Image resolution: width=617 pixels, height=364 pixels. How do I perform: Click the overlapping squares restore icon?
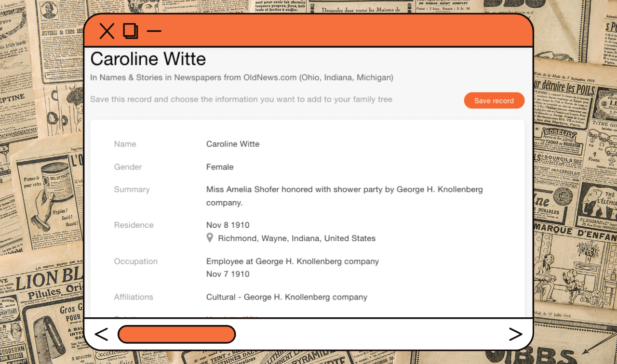pos(131,31)
